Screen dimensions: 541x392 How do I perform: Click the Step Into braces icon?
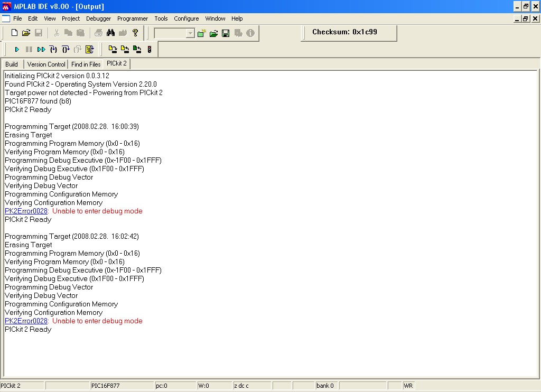pos(53,50)
